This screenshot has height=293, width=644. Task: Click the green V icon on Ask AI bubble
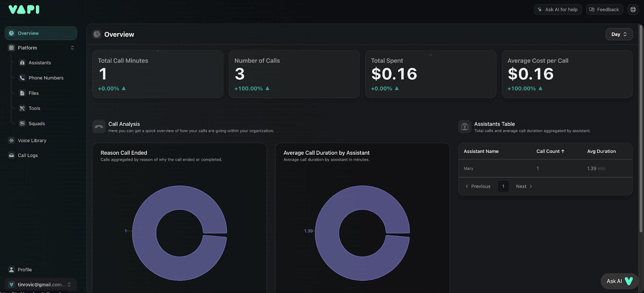629,281
